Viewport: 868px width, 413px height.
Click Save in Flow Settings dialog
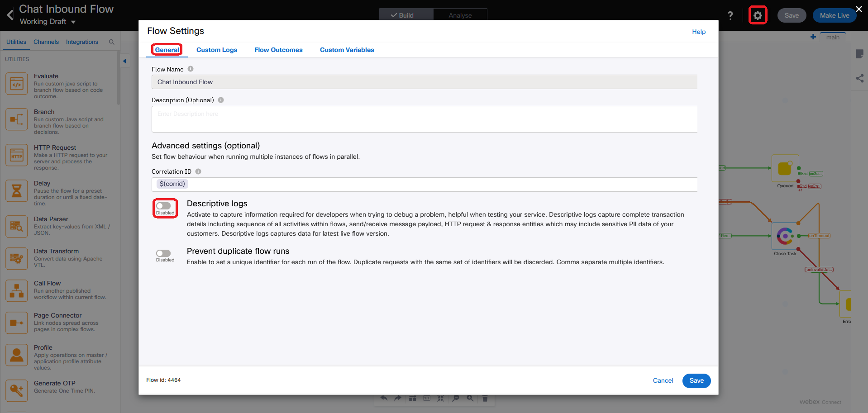click(x=696, y=381)
